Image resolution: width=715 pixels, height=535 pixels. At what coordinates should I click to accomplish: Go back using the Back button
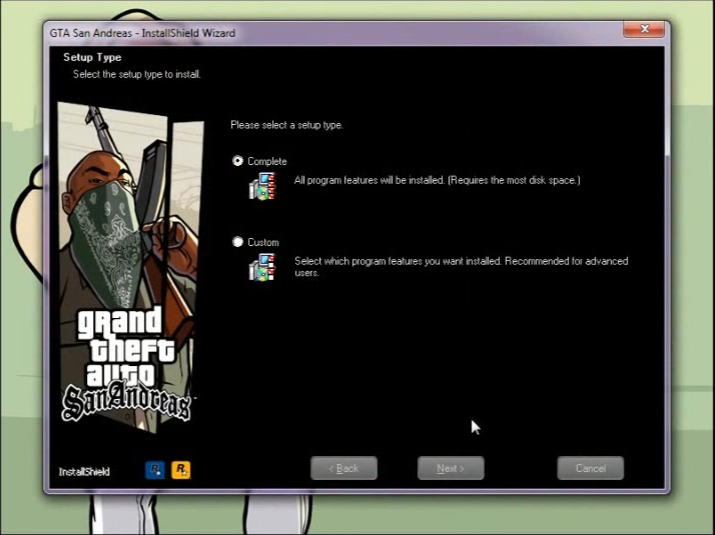tap(344, 468)
